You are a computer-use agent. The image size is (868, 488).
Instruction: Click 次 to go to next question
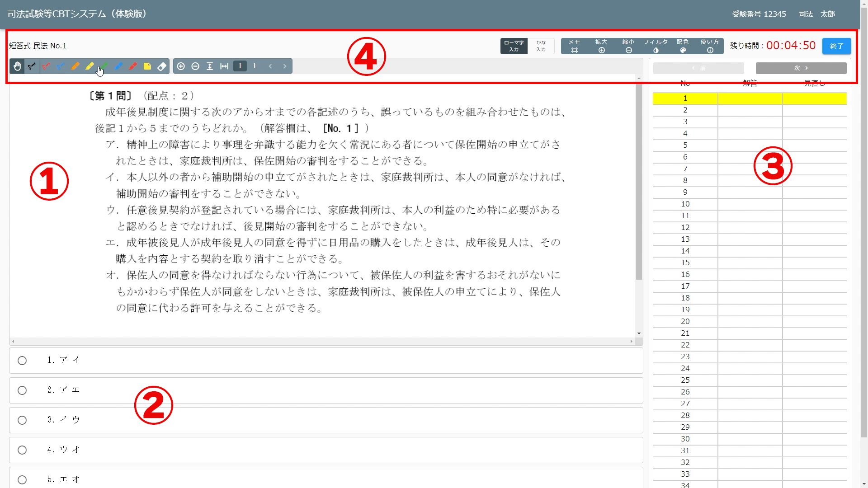pyautogui.click(x=801, y=68)
